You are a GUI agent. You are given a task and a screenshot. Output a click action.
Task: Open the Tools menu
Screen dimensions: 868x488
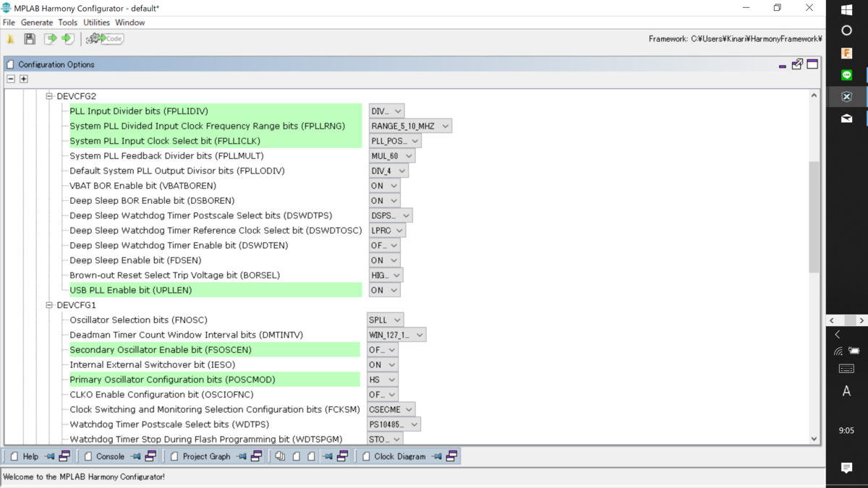click(68, 22)
